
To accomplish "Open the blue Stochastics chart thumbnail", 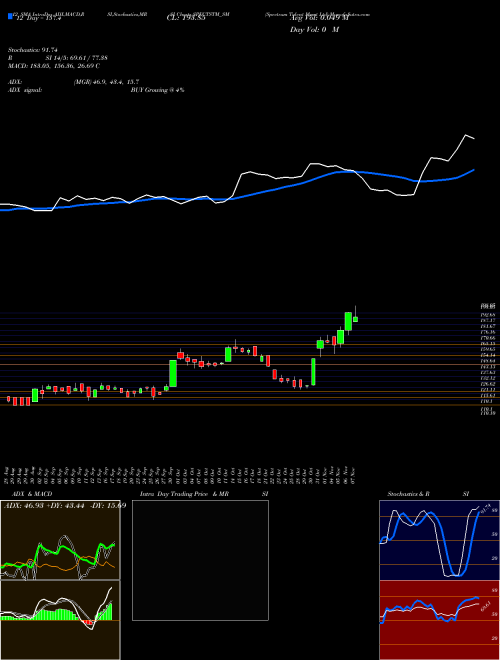I will [439, 540].
